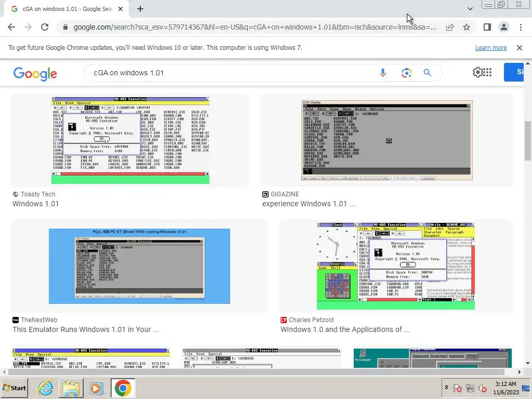This screenshot has width=532, height=399.
Task: Start voice search with the microphone
Action: [x=383, y=73]
